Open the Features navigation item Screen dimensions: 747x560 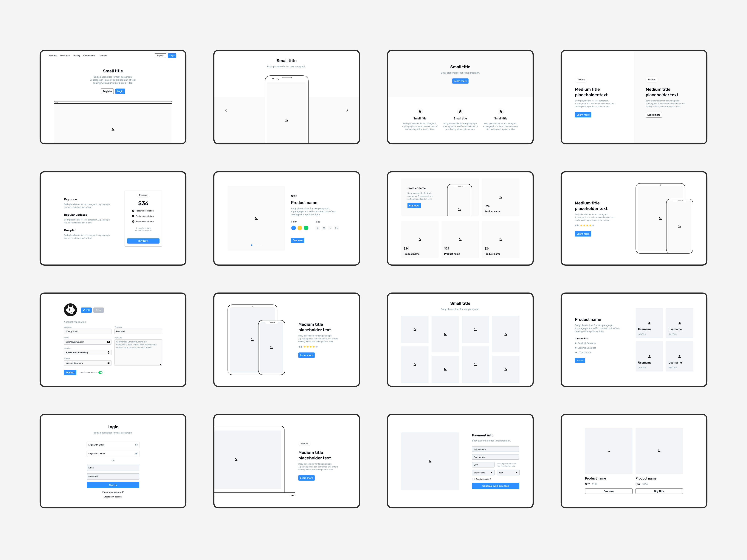[53, 56]
